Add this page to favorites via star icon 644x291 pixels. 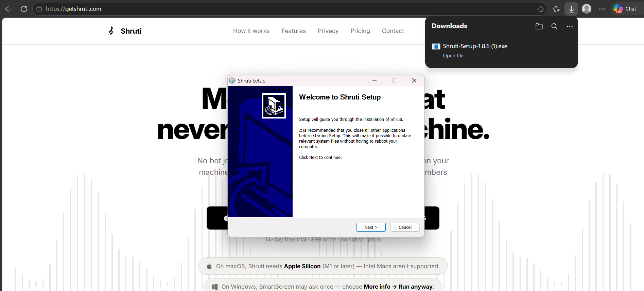tap(541, 9)
